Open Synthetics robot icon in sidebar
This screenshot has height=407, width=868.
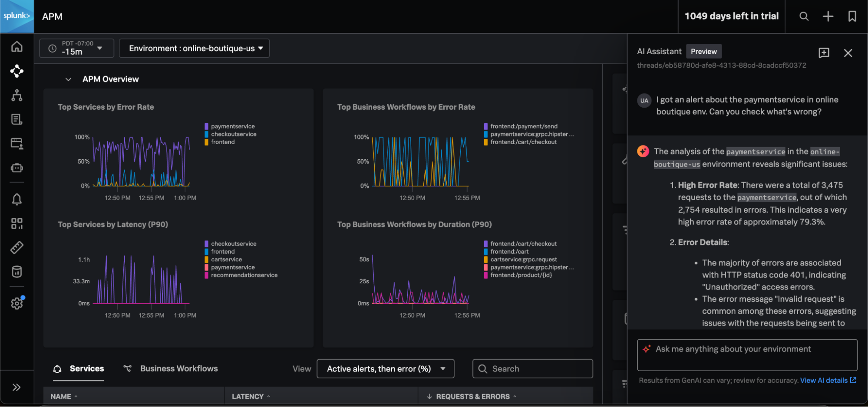(17, 168)
